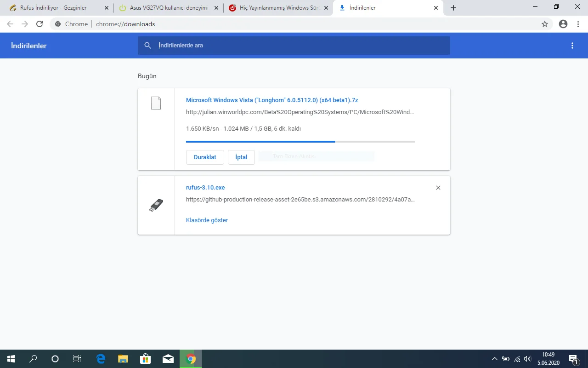
Task: Remove rufus-3.10.exe from the downloads list
Action: coord(438,188)
